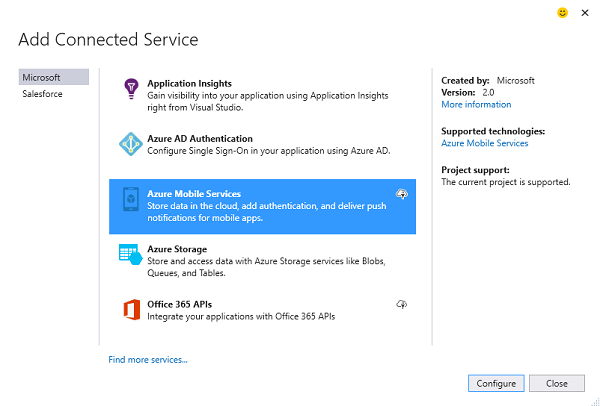Click the Azure Mobile Services phone icon
Screen dimensions: 600x406
131,199
